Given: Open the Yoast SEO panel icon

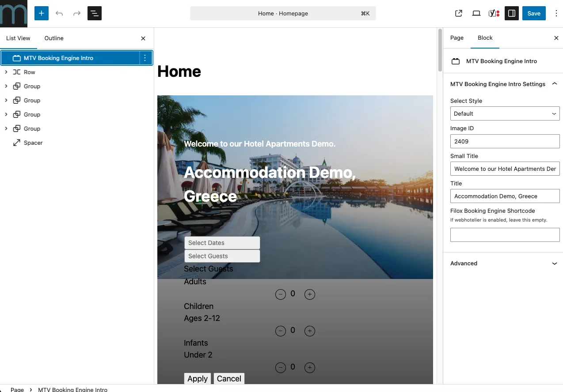Looking at the screenshot, I should pyautogui.click(x=494, y=13).
